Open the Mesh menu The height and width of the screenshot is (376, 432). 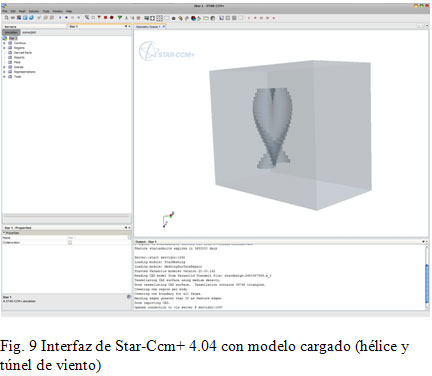coord(22,11)
